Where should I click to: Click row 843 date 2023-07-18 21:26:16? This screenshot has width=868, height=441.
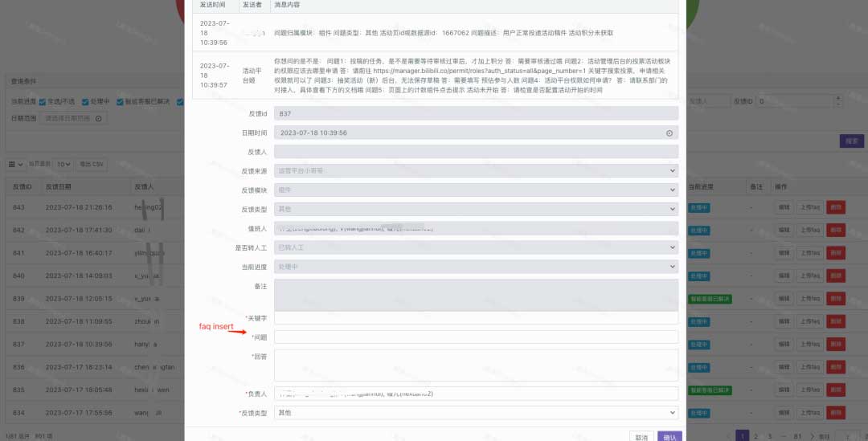coord(79,207)
